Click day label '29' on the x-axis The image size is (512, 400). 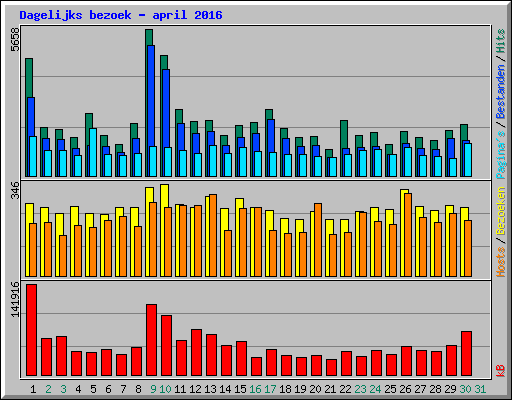click(x=450, y=389)
